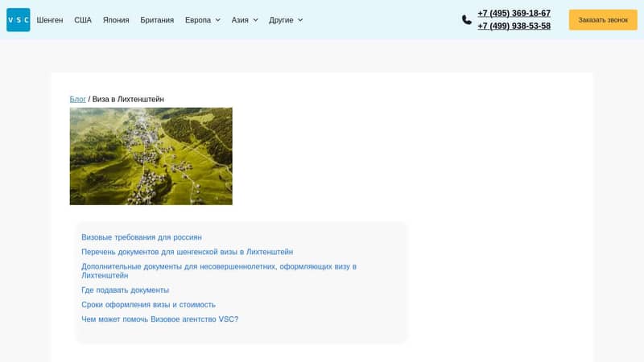Jump to Сроки оформления визы и стоимость
644x362 pixels.
click(148, 305)
